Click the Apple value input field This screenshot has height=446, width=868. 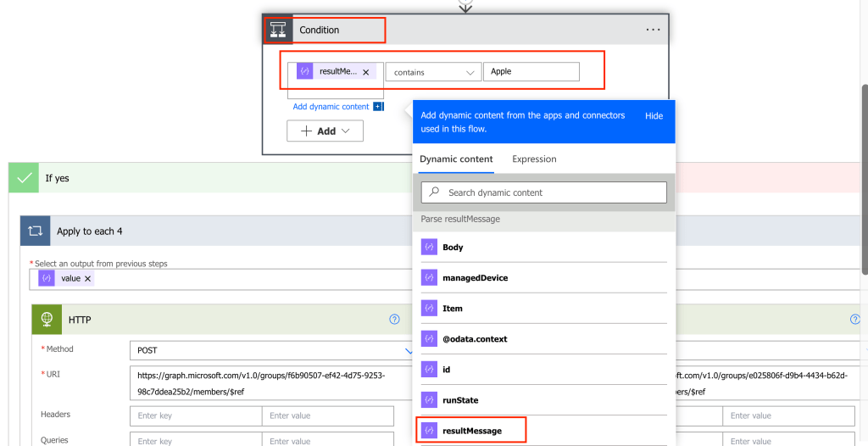(531, 72)
